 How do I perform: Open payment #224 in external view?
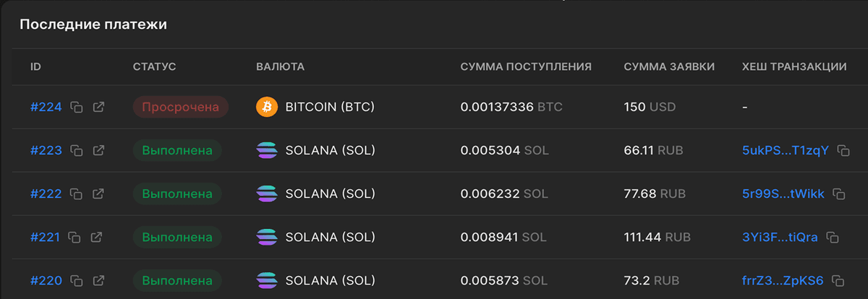(x=98, y=108)
